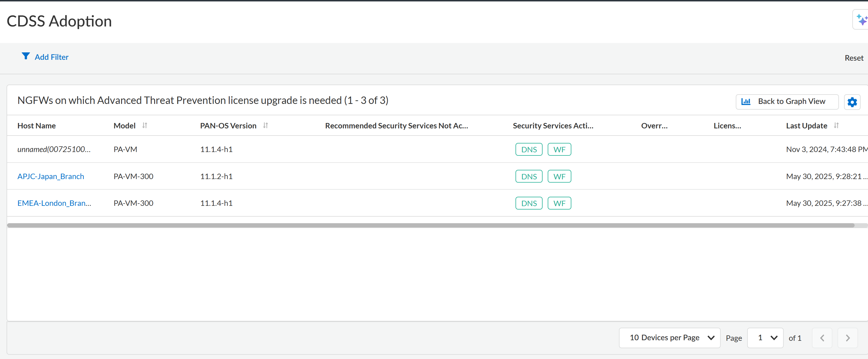Open table settings gear icon
This screenshot has width=868, height=359.
point(852,102)
